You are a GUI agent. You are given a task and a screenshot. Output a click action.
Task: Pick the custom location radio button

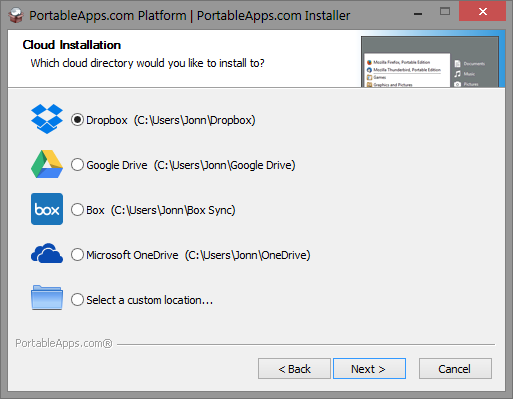(x=77, y=300)
